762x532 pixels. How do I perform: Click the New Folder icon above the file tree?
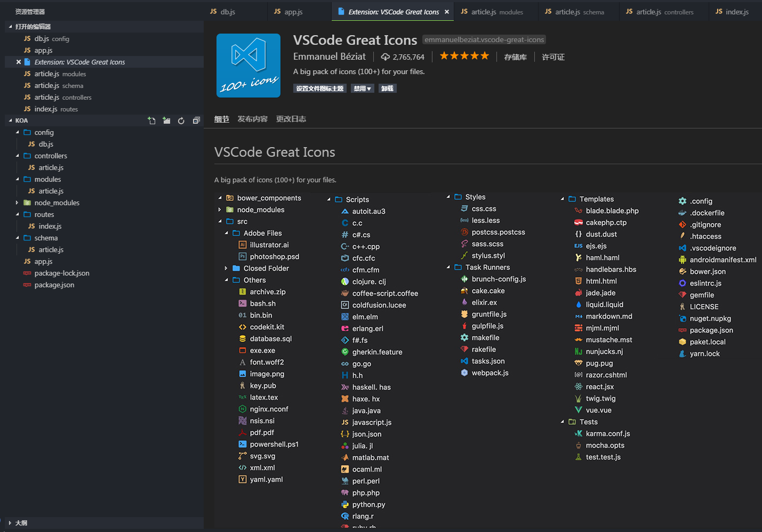(166, 120)
